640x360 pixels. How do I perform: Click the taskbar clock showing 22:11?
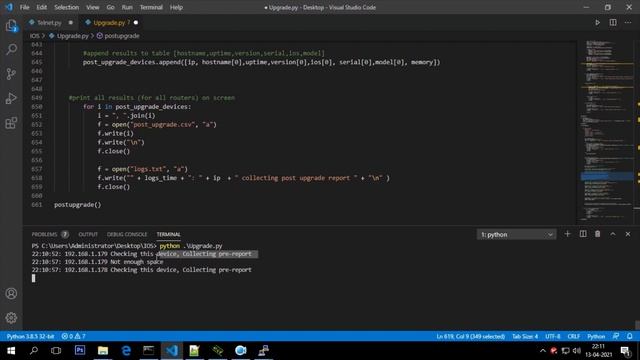[598, 351]
